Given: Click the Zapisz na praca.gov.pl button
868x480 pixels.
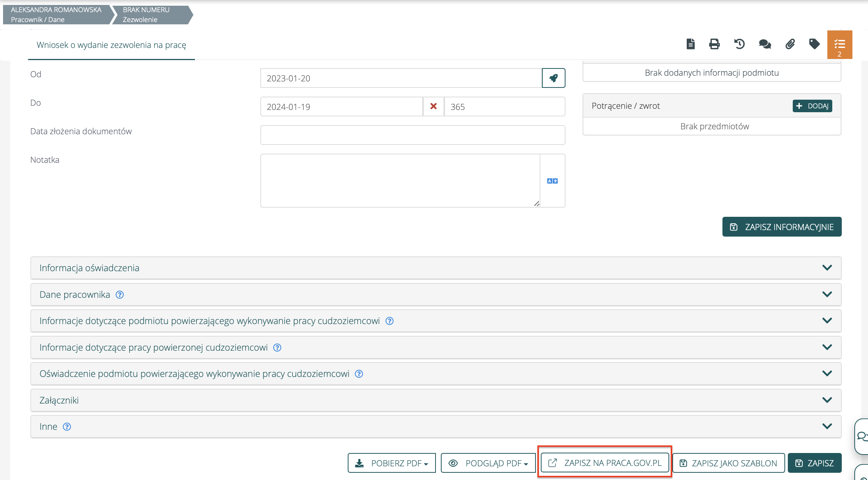Looking at the screenshot, I should tap(605, 463).
